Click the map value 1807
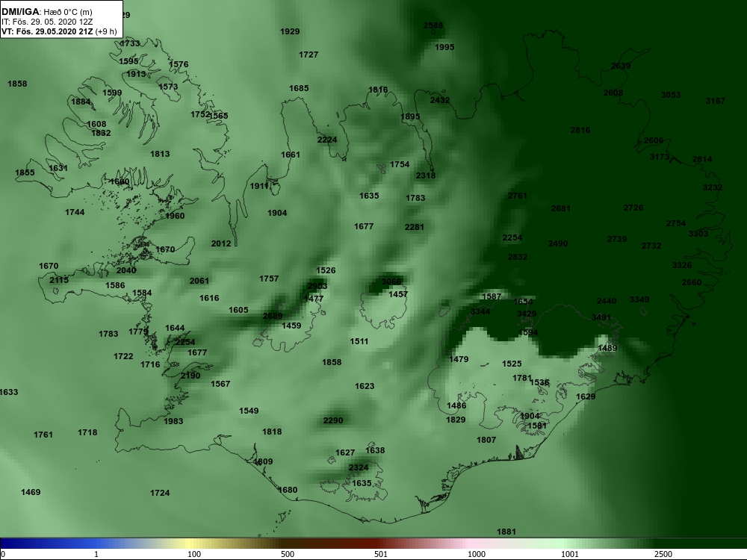This screenshot has height=560, width=747. pos(486,440)
